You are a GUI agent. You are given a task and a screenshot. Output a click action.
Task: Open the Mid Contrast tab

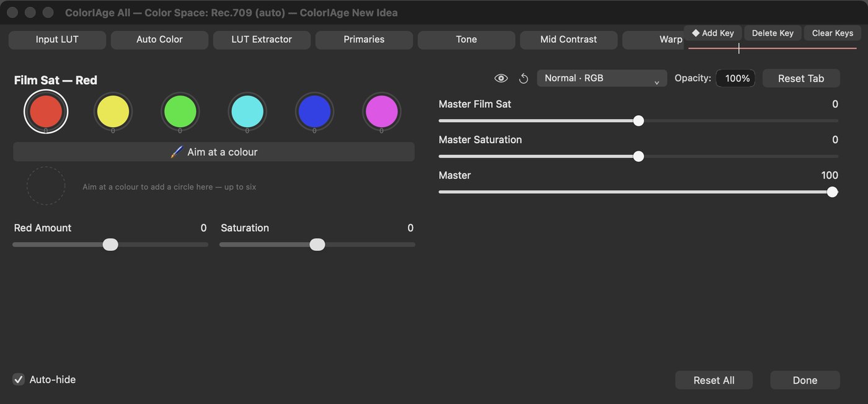click(x=569, y=39)
